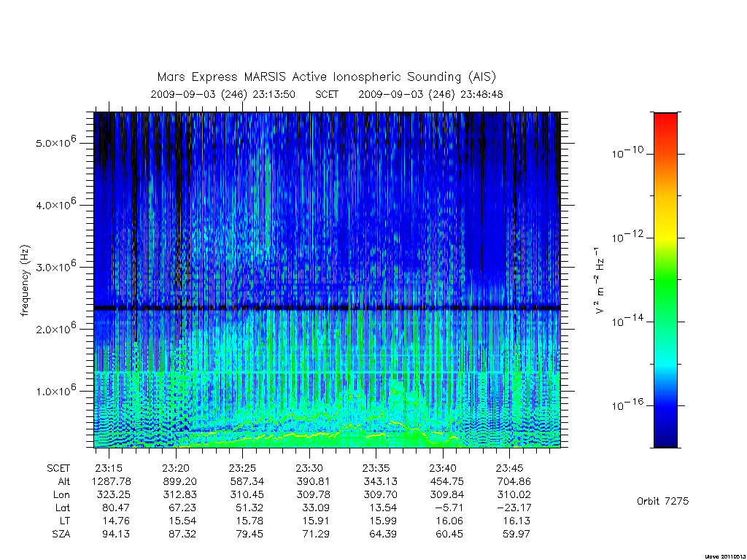Click the start time 23:13:50 label
The height and width of the screenshot is (560, 747).
click(x=274, y=94)
